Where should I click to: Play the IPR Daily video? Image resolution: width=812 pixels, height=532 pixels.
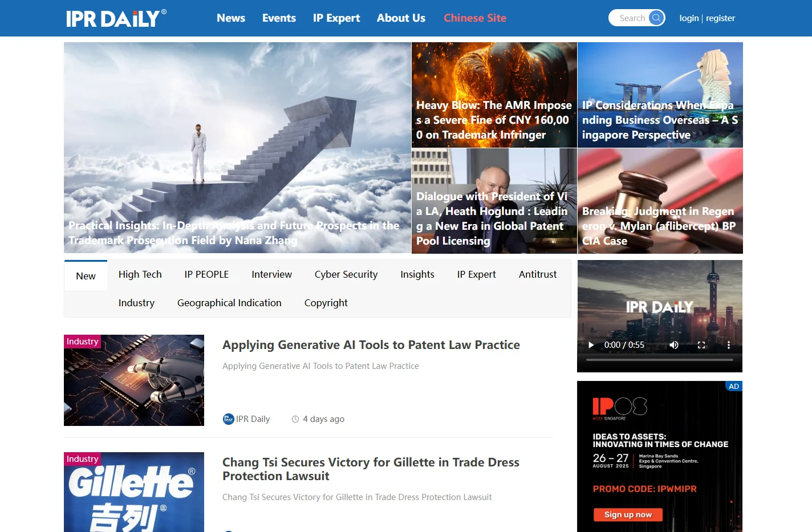pyautogui.click(x=591, y=345)
